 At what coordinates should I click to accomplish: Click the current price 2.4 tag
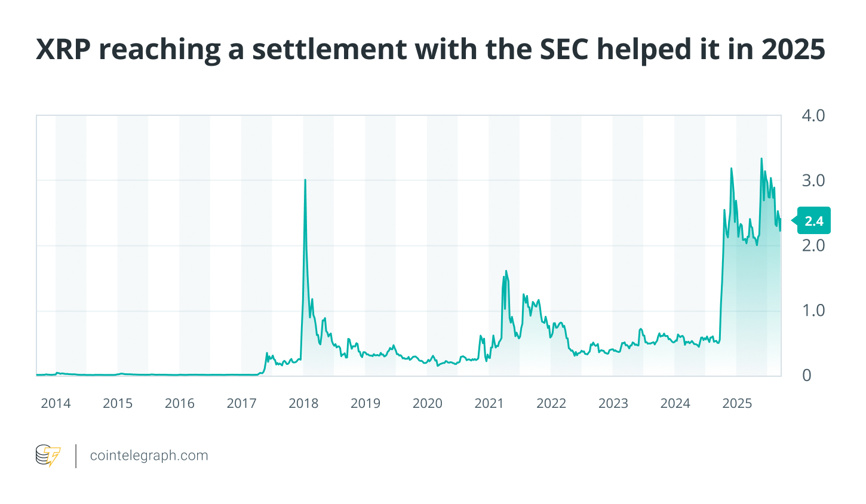coord(813,221)
